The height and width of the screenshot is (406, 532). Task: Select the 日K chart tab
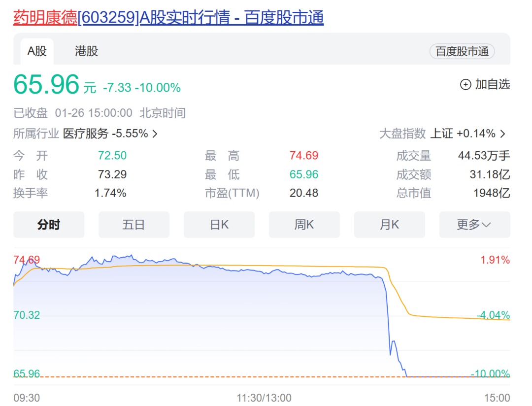point(219,225)
